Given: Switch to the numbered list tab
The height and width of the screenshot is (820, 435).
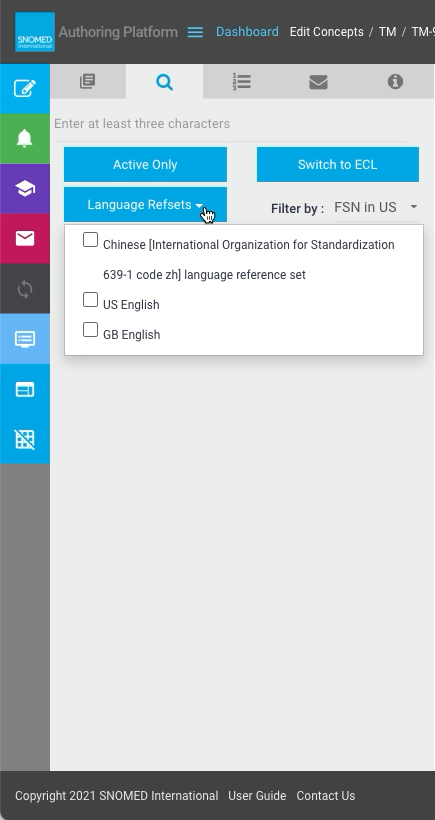Looking at the screenshot, I should [x=242, y=82].
